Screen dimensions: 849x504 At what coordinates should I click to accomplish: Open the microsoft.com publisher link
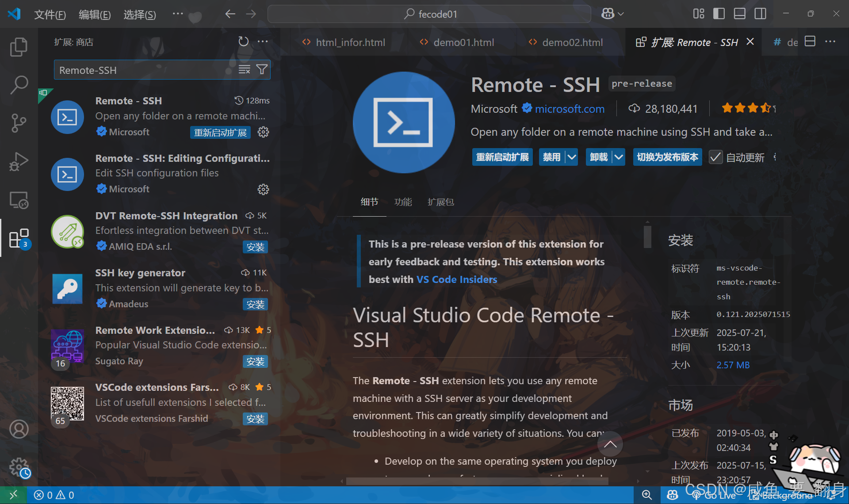pos(570,109)
